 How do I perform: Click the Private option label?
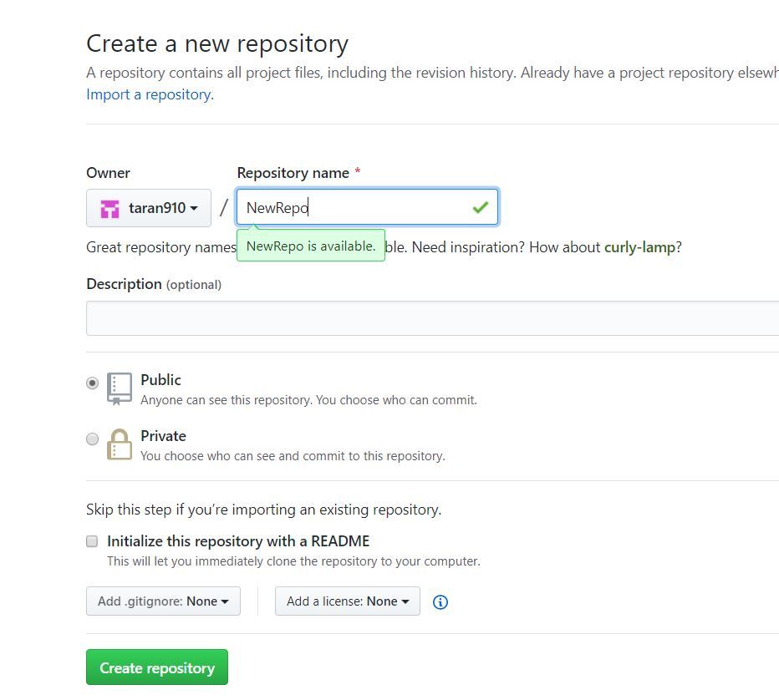point(163,436)
